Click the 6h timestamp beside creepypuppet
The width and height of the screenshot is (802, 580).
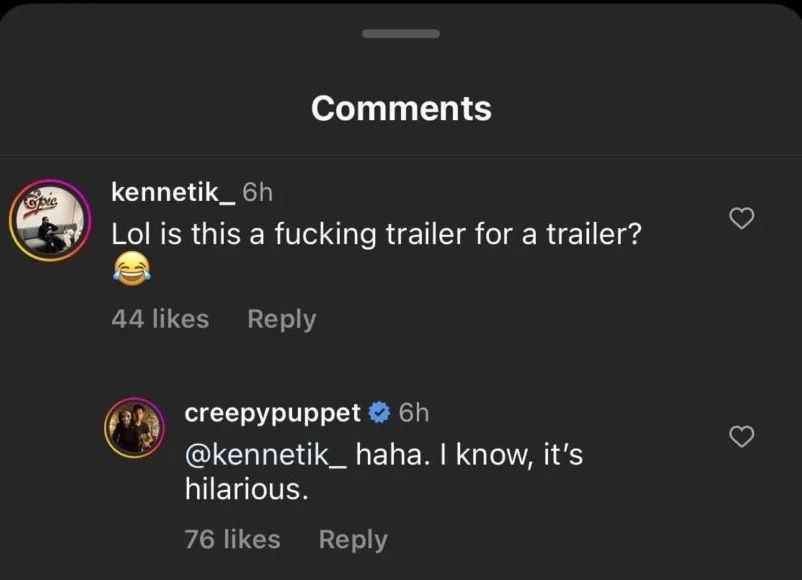tap(414, 412)
